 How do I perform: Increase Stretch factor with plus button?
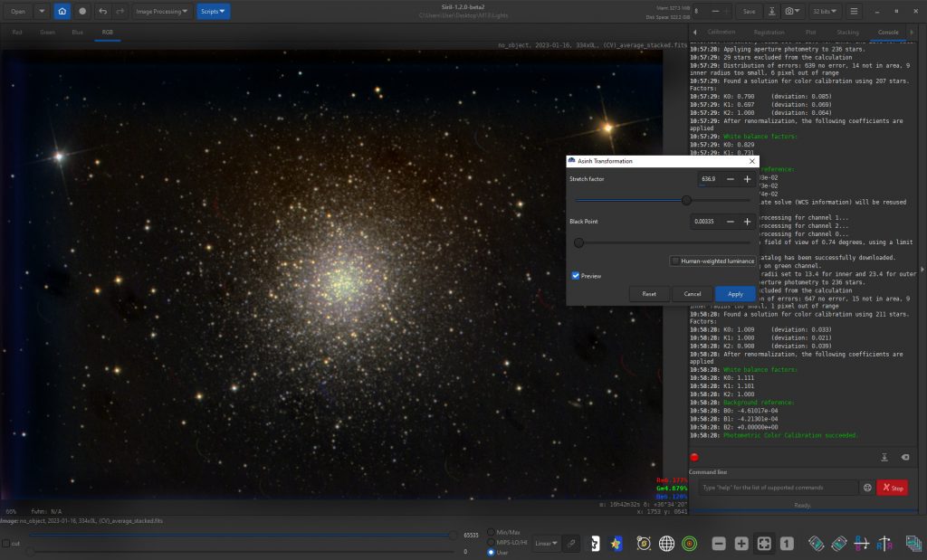coord(747,179)
